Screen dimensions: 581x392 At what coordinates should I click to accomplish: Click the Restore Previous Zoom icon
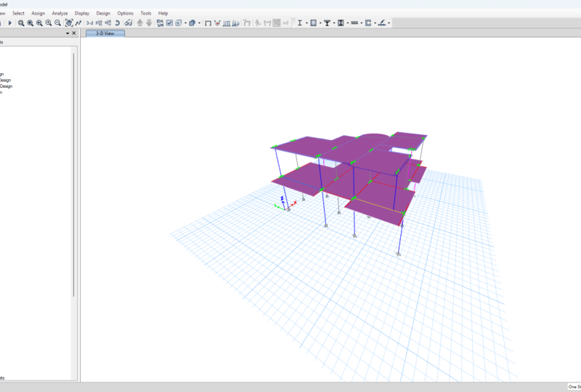pyautogui.click(x=39, y=23)
